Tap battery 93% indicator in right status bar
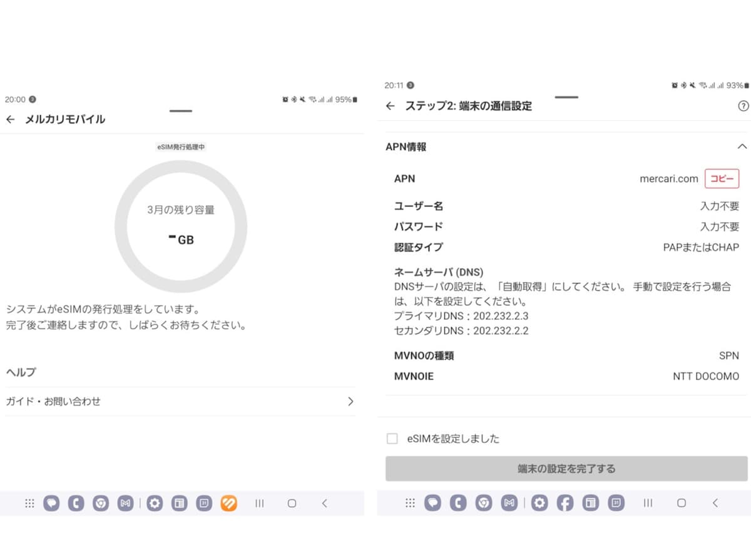 (737, 85)
